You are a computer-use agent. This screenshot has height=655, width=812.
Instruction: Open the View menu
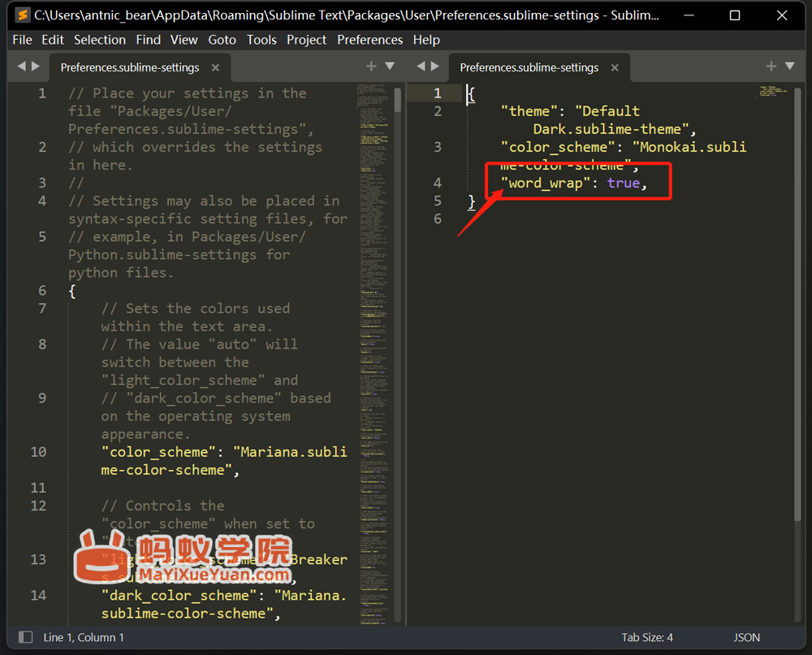[x=184, y=40]
